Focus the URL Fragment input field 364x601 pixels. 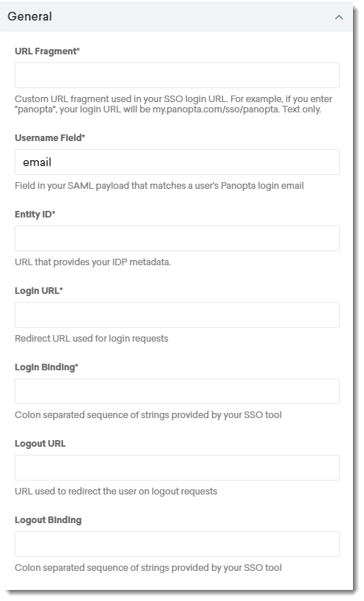point(177,76)
